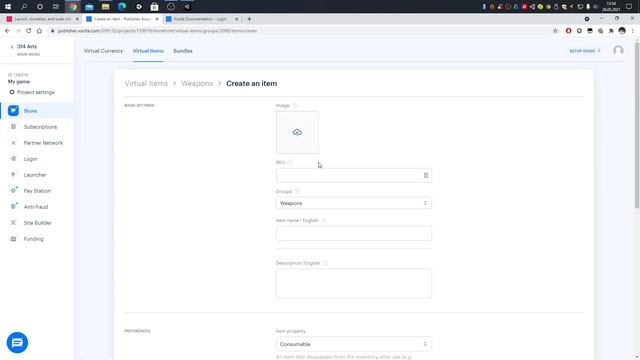Go to Virtual Items breadcrumb
The width and height of the screenshot is (640, 360).
146,83
